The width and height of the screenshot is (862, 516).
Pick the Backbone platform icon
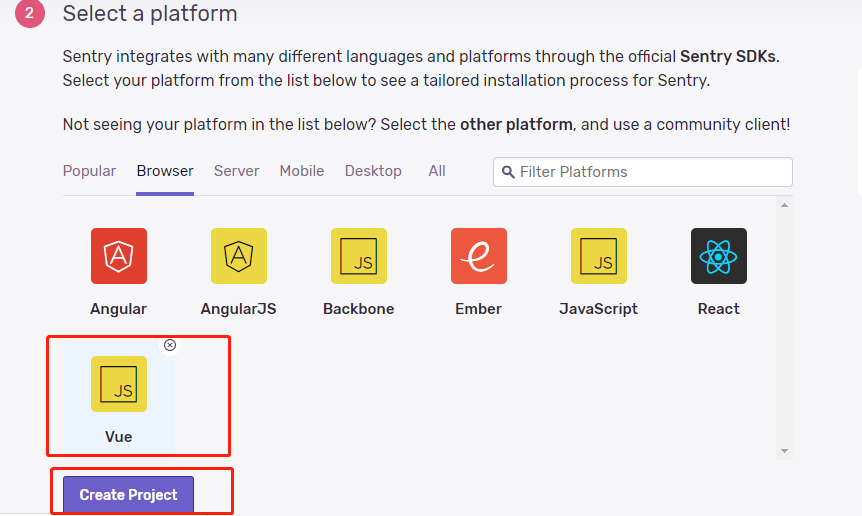(359, 256)
